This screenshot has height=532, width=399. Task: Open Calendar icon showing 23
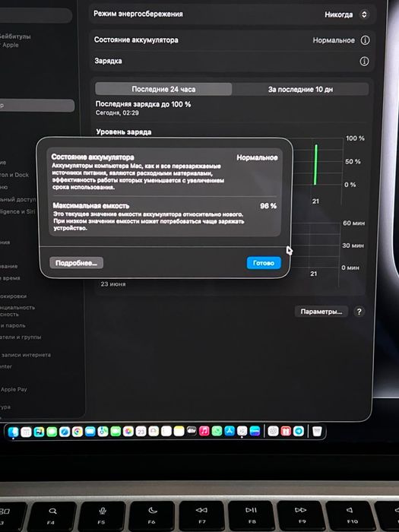(x=141, y=432)
